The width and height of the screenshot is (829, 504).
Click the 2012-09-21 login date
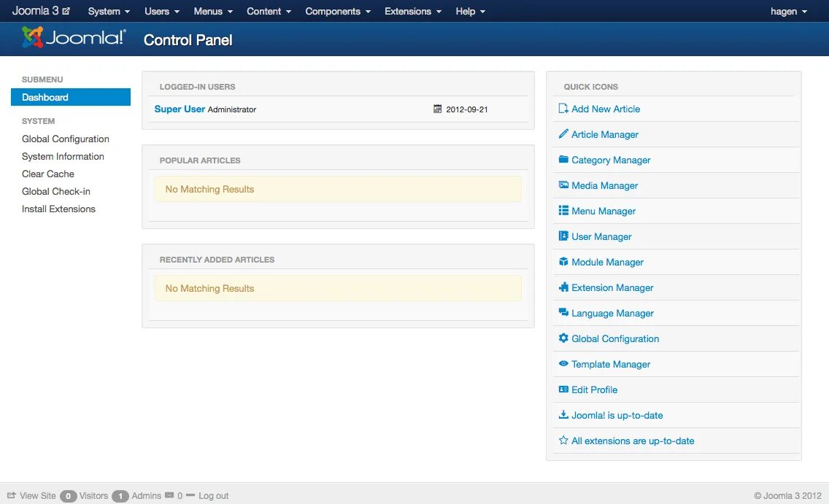(467, 109)
